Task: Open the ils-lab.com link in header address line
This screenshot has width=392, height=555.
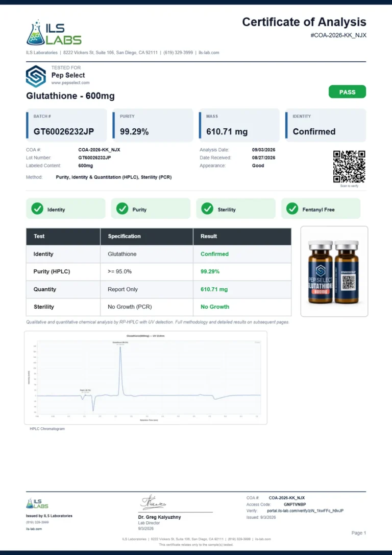Action: point(209,53)
